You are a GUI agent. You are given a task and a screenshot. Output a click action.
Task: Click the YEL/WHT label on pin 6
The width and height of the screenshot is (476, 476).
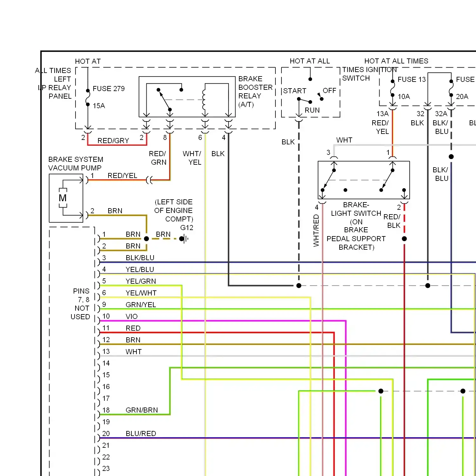[141, 293]
